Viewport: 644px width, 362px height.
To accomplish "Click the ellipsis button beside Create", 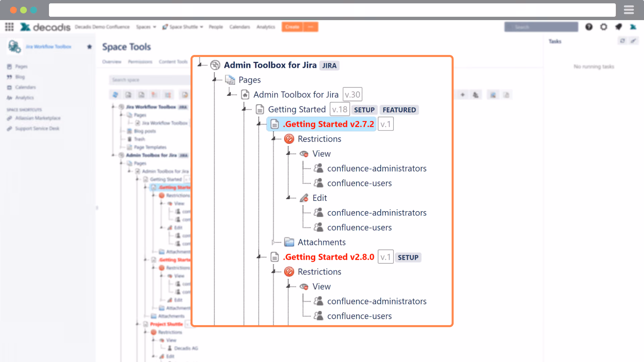I will [311, 27].
